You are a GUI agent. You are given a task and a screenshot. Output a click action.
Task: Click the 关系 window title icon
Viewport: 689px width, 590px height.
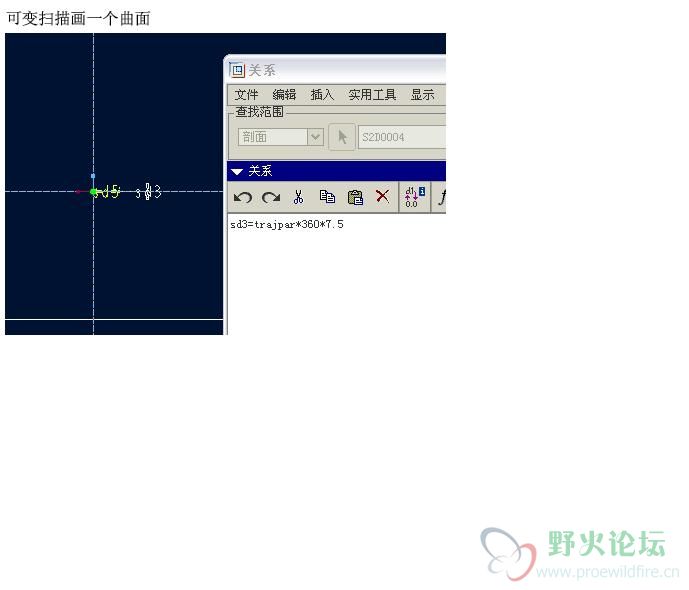pyautogui.click(x=237, y=70)
